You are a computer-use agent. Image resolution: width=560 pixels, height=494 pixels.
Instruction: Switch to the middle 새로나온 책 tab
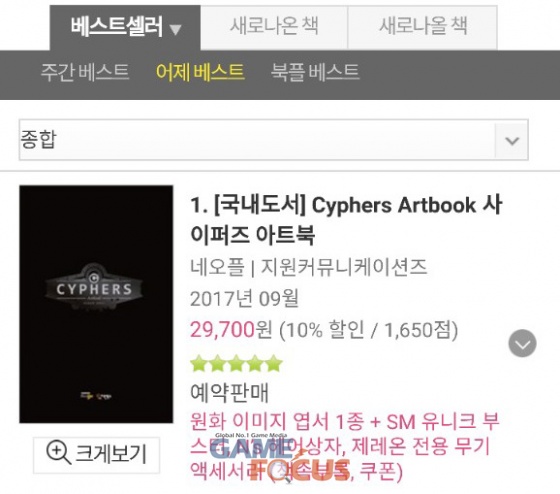click(x=274, y=28)
